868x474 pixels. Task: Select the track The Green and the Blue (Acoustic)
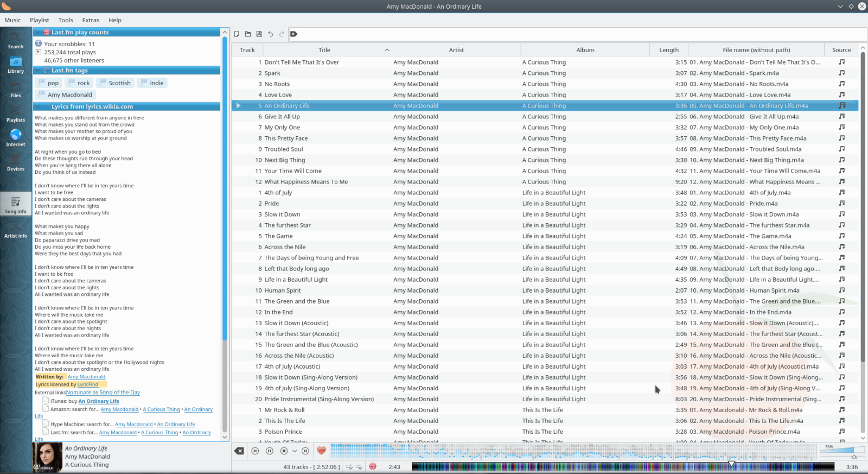coord(311,344)
